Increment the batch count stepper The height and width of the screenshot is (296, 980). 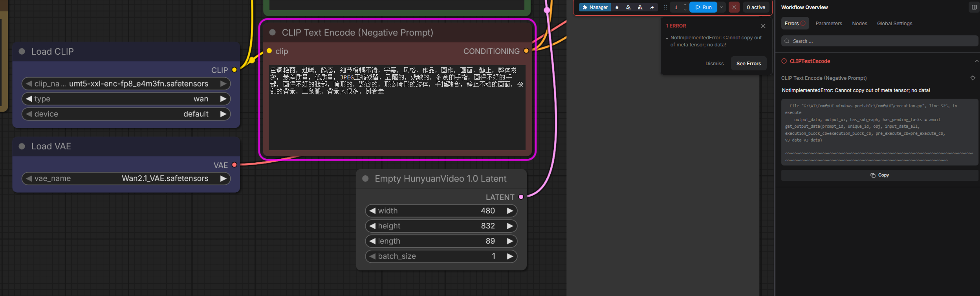coord(685,5)
